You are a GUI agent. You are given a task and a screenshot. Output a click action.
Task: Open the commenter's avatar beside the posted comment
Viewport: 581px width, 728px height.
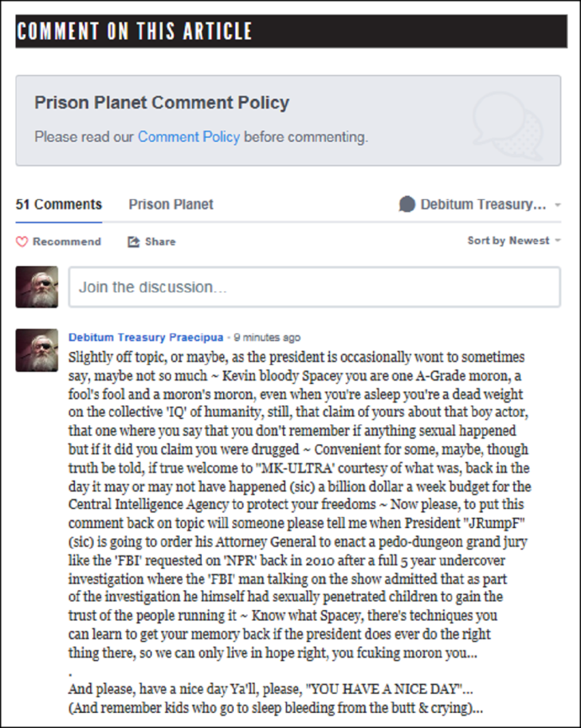tap(37, 350)
